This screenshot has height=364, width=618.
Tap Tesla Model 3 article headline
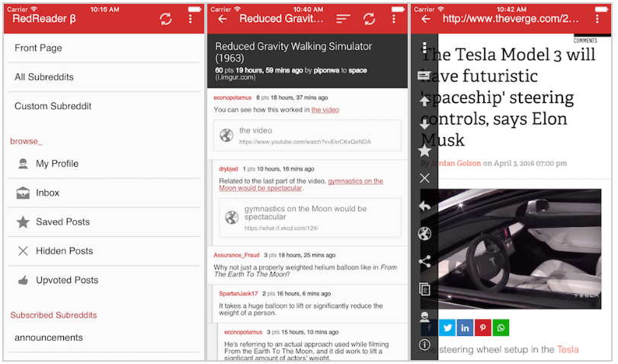click(x=508, y=97)
